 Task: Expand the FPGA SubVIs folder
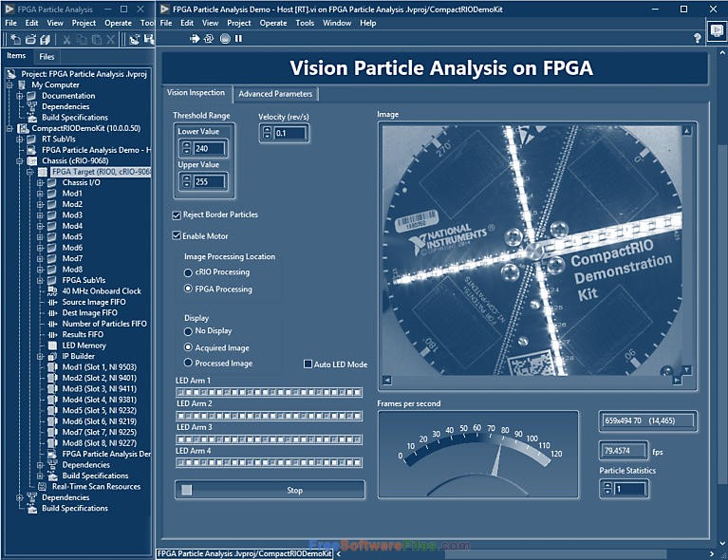tap(40, 280)
